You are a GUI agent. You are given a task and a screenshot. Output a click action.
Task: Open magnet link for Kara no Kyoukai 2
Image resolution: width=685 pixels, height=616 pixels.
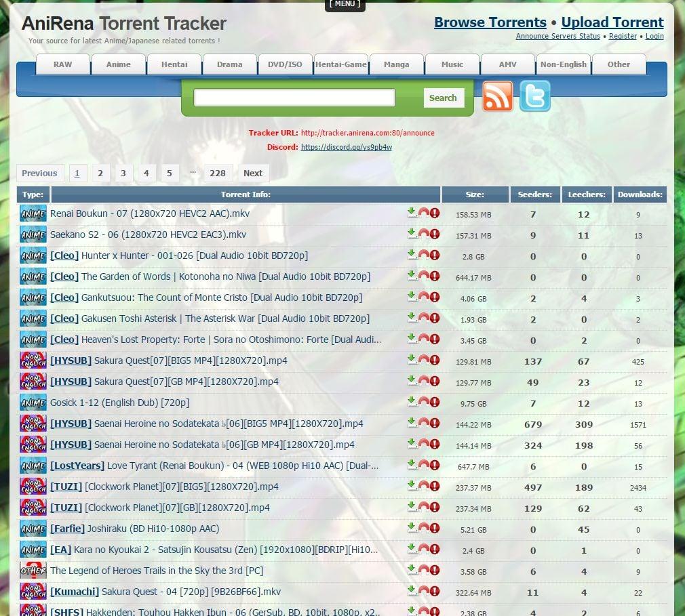[423, 549]
